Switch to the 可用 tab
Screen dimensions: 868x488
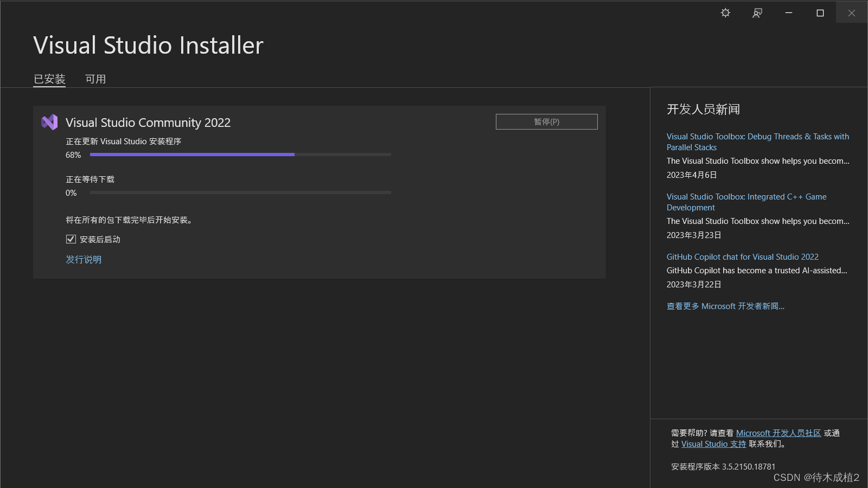click(95, 79)
